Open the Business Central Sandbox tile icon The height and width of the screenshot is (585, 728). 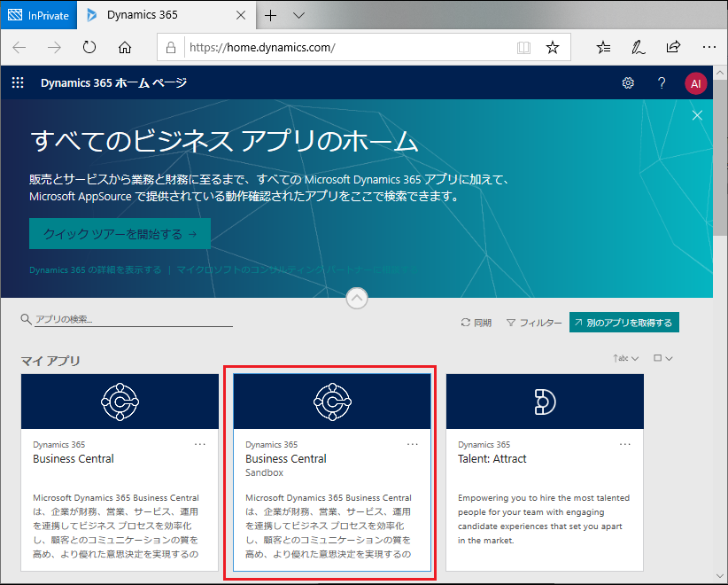(332, 402)
